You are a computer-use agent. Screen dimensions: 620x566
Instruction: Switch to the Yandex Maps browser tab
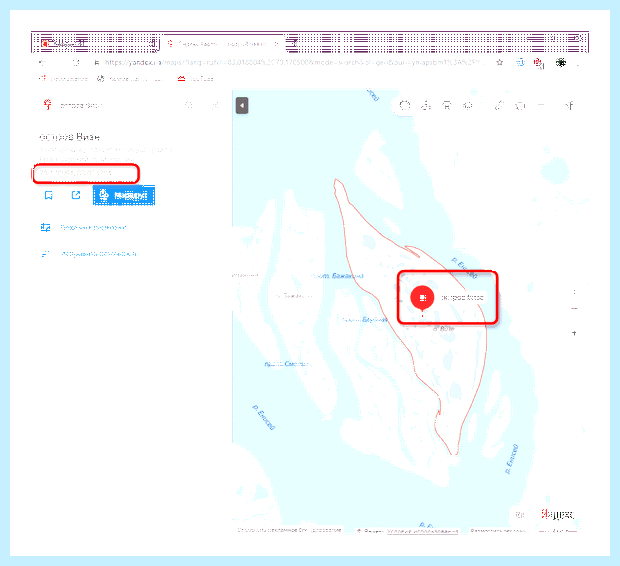click(x=221, y=44)
